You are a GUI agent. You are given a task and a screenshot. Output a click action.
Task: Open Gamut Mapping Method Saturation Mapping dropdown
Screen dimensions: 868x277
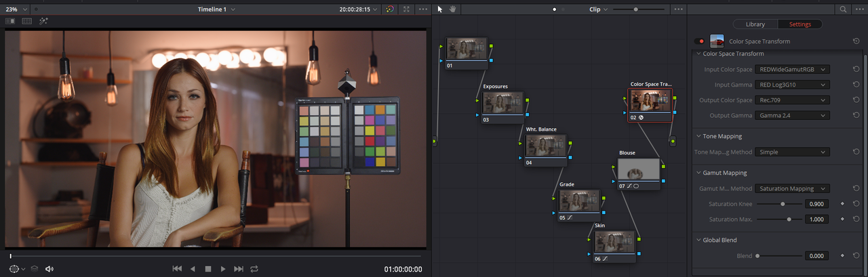(x=792, y=188)
